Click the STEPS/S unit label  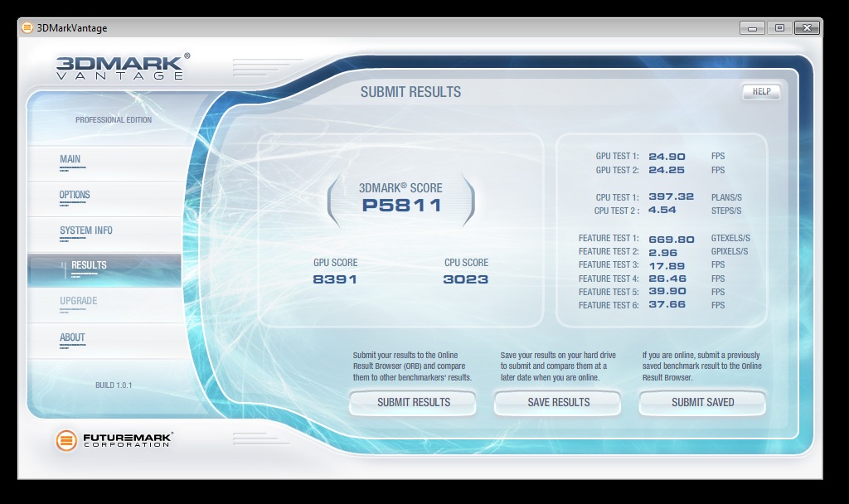pyautogui.click(x=726, y=211)
